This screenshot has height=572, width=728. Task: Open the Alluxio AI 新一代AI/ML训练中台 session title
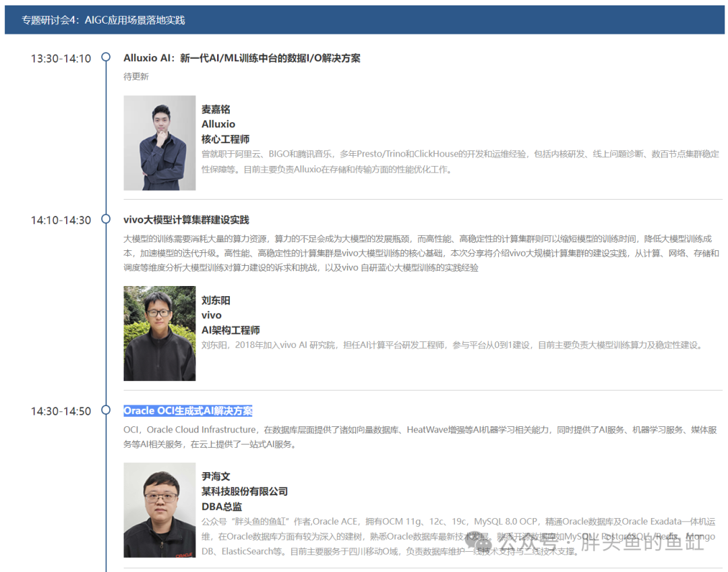pos(242,58)
